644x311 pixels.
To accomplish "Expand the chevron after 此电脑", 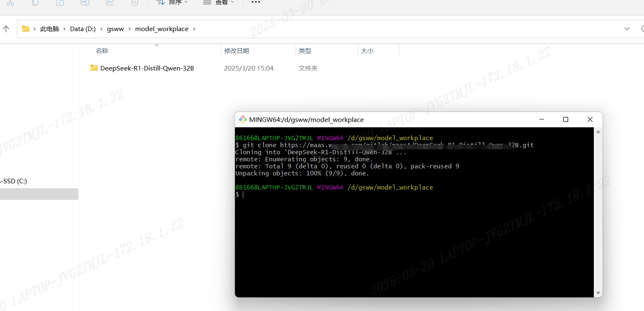I will tap(64, 29).
